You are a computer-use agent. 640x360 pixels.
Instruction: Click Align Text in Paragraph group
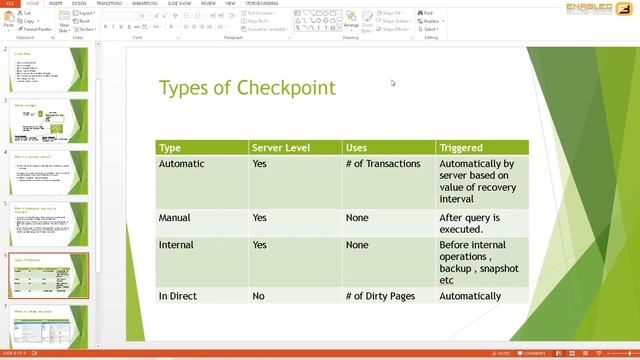tap(255, 21)
